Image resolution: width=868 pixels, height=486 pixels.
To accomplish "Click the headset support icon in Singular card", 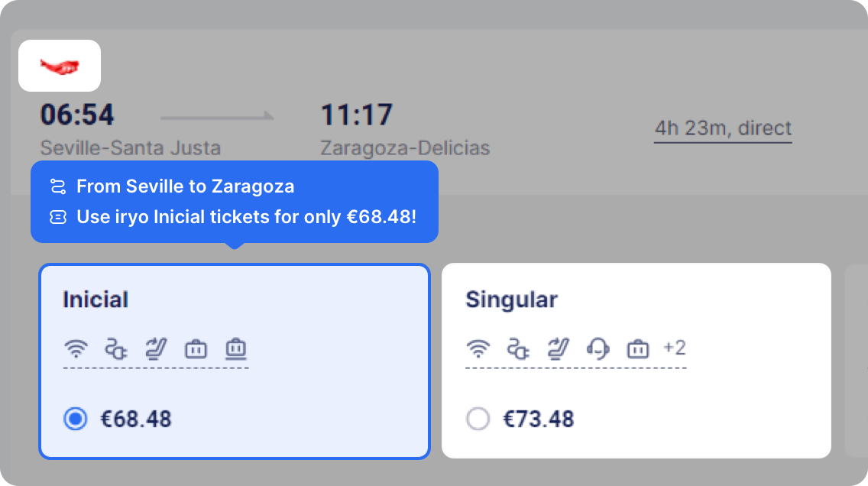I will (x=598, y=349).
